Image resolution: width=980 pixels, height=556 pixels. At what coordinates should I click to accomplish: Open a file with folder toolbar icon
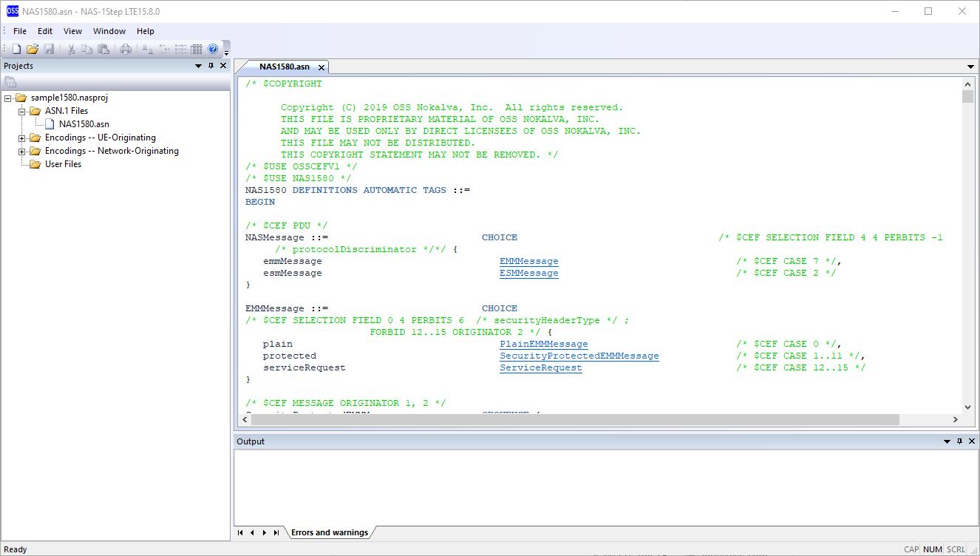(x=32, y=50)
